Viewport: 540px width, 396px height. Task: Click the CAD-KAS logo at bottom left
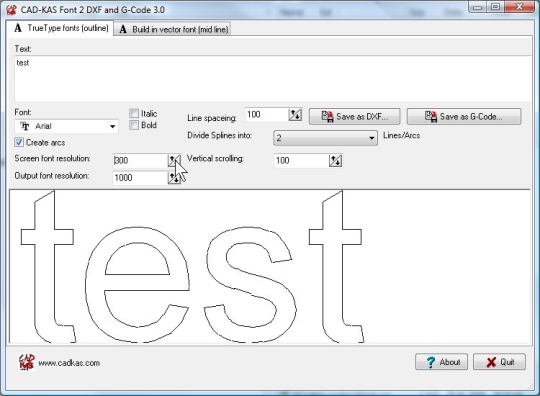(x=27, y=362)
